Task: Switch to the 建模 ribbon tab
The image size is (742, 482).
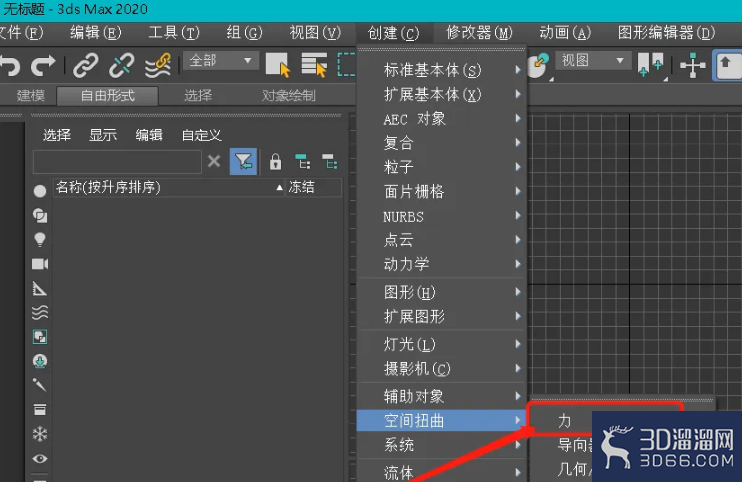Action: tap(31, 96)
